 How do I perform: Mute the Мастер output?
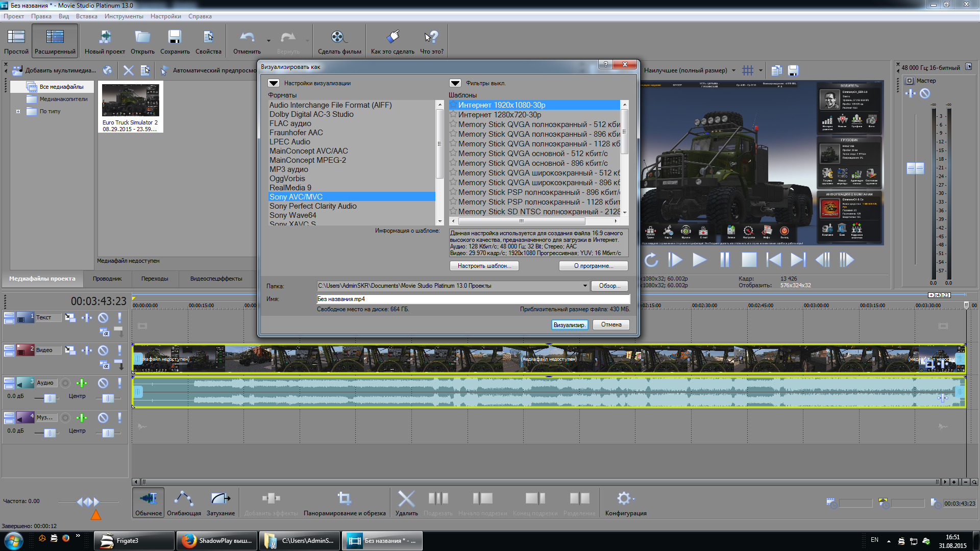pos(925,93)
